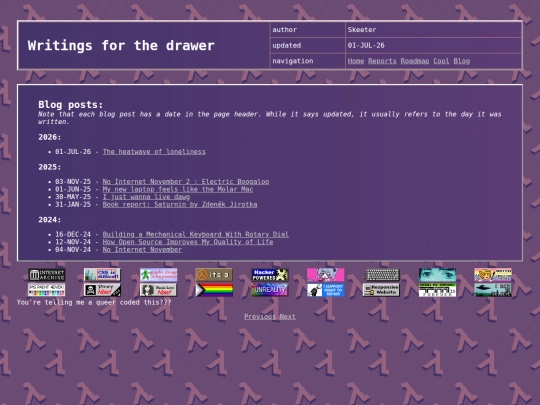This screenshot has width=540, height=405.
Task: Go to the Next webring site
Action: pyautogui.click(x=288, y=316)
